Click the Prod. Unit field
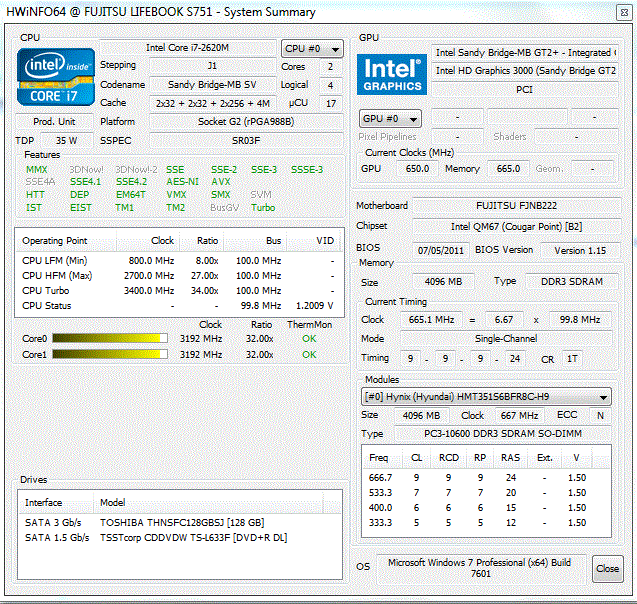This screenshot has height=604, width=637. 54,121
